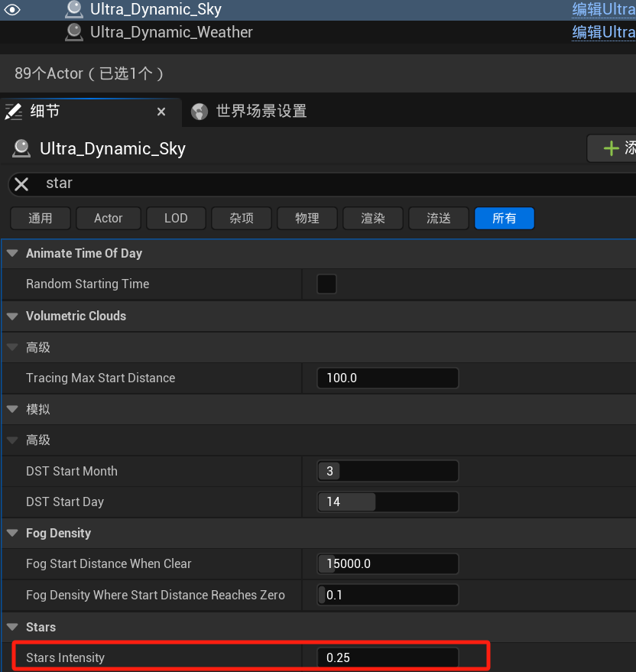This screenshot has width=636, height=672.
Task: Click the 89个Actor status text
Action: click(89, 73)
